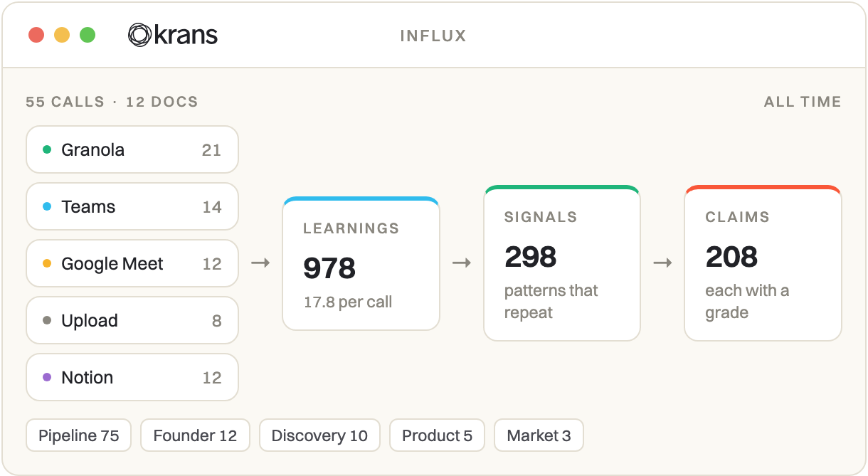Open the Learnings card showing 978
Screen dimensions: 868x476
point(361,263)
